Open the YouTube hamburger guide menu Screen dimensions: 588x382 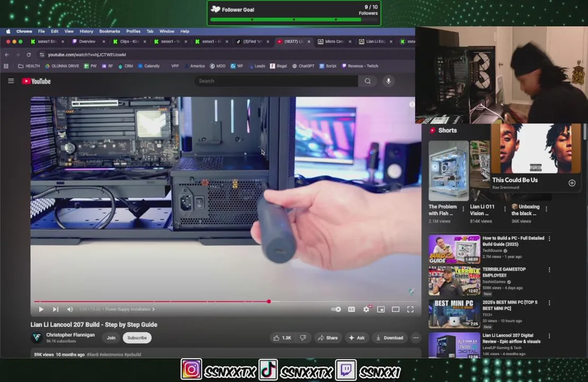click(11, 81)
